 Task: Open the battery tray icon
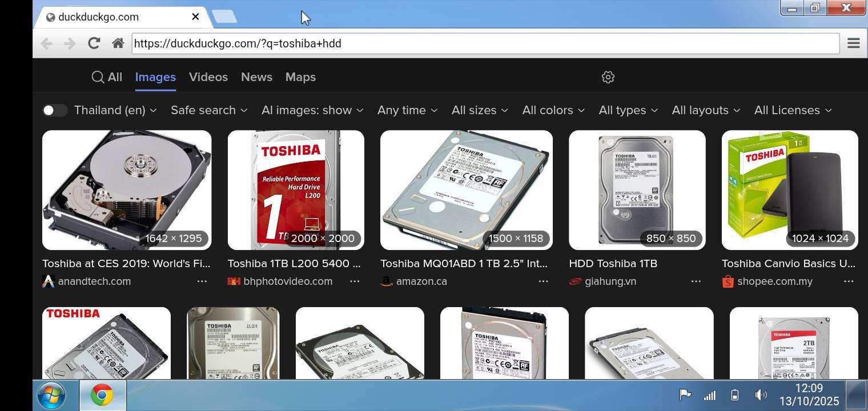[x=735, y=395]
